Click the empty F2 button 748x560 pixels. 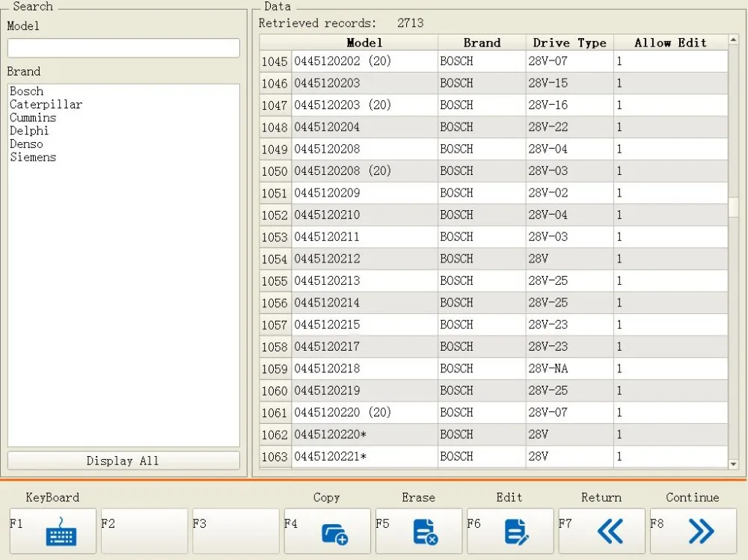[x=144, y=532]
